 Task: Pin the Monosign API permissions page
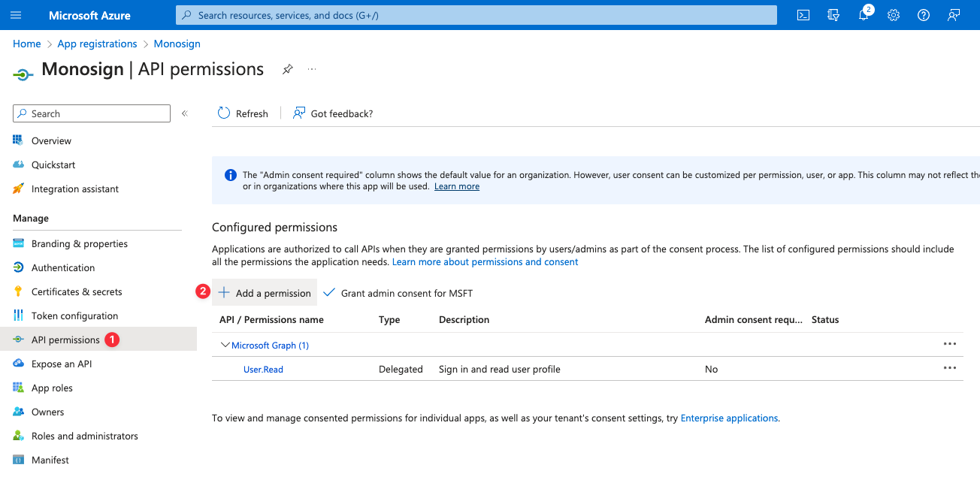click(287, 69)
